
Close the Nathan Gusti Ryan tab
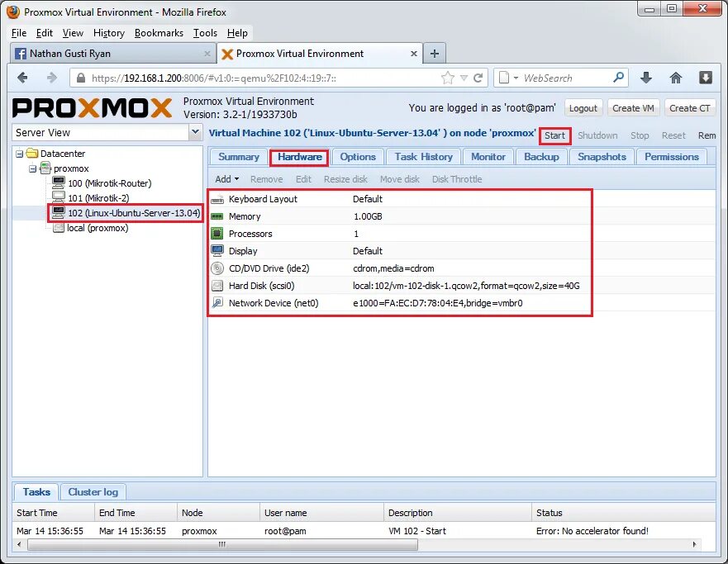(207, 54)
